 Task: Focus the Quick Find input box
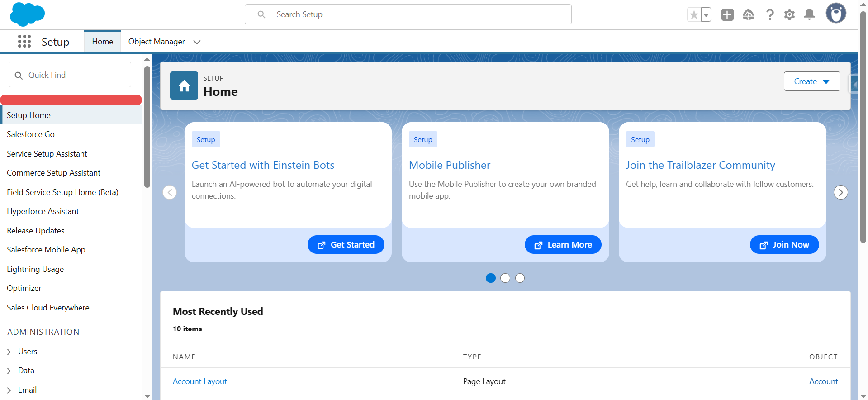click(x=70, y=75)
